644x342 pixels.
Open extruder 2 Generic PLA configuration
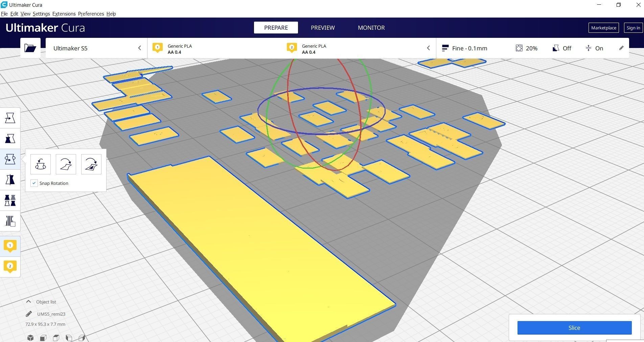[307, 49]
